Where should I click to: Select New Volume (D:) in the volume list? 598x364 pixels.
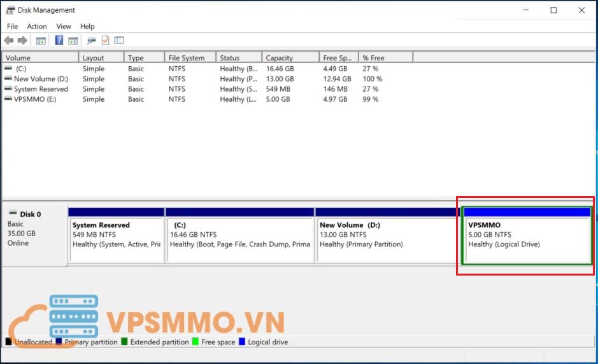pos(40,79)
